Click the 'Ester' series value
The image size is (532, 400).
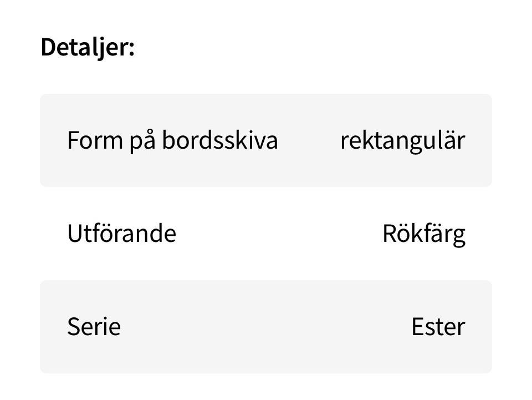pyautogui.click(x=438, y=327)
